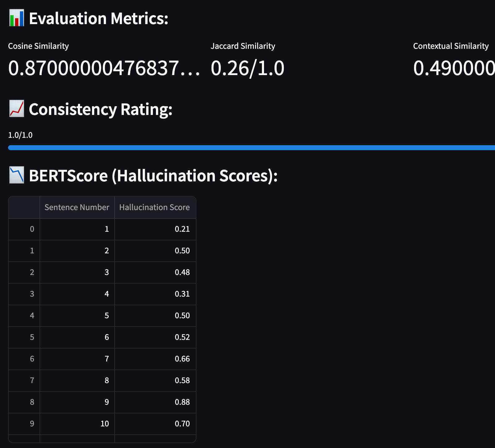The height and width of the screenshot is (448, 495).
Task: Select the Jaccard Similarity value 0.26/1.0
Action: pyautogui.click(x=247, y=68)
